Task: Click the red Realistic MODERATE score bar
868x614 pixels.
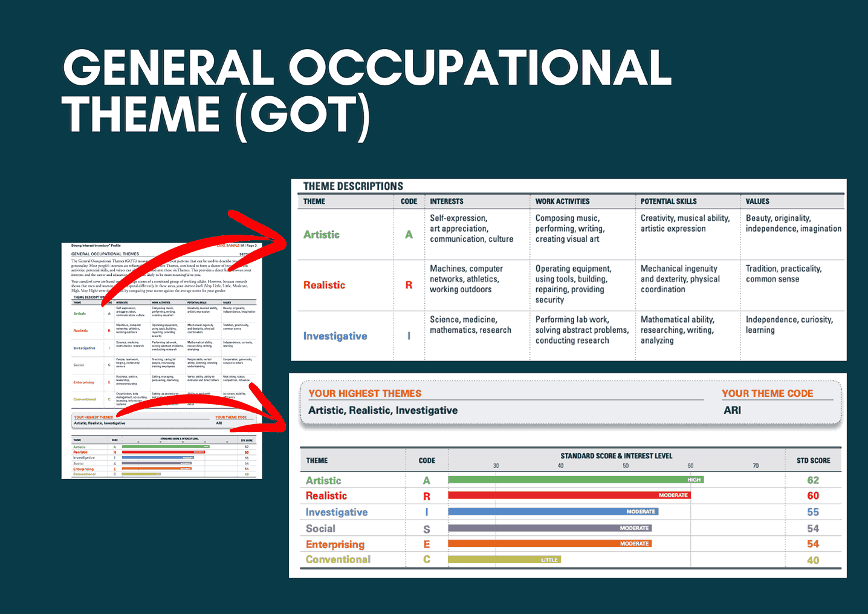Action: click(569, 495)
